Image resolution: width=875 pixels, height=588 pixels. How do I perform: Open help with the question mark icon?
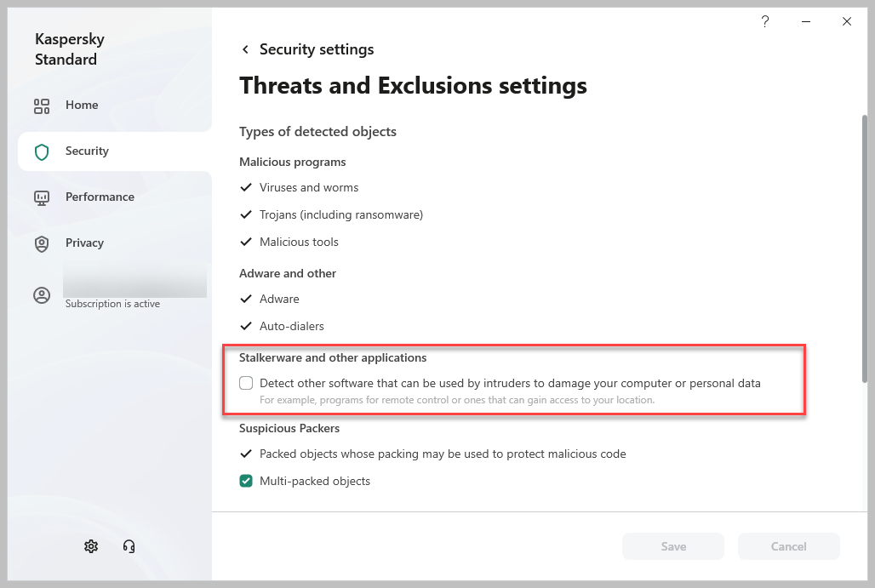765,22
